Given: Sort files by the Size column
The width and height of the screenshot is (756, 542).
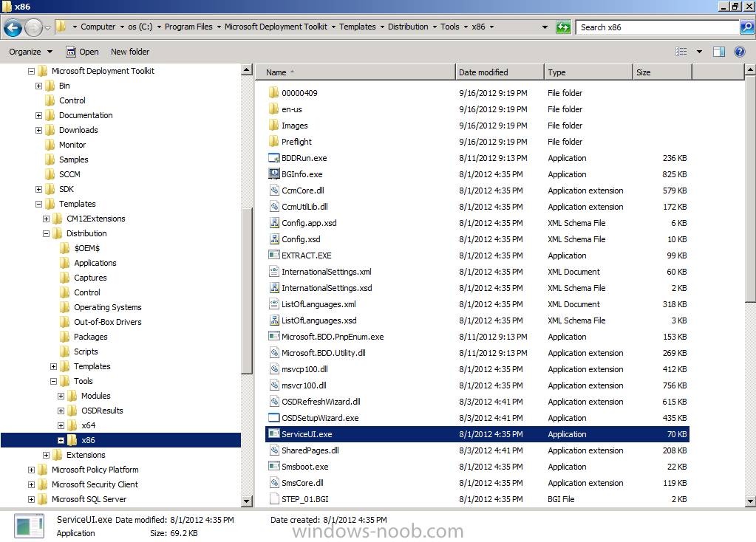Looking at the screenshot, I should (662, 72).
